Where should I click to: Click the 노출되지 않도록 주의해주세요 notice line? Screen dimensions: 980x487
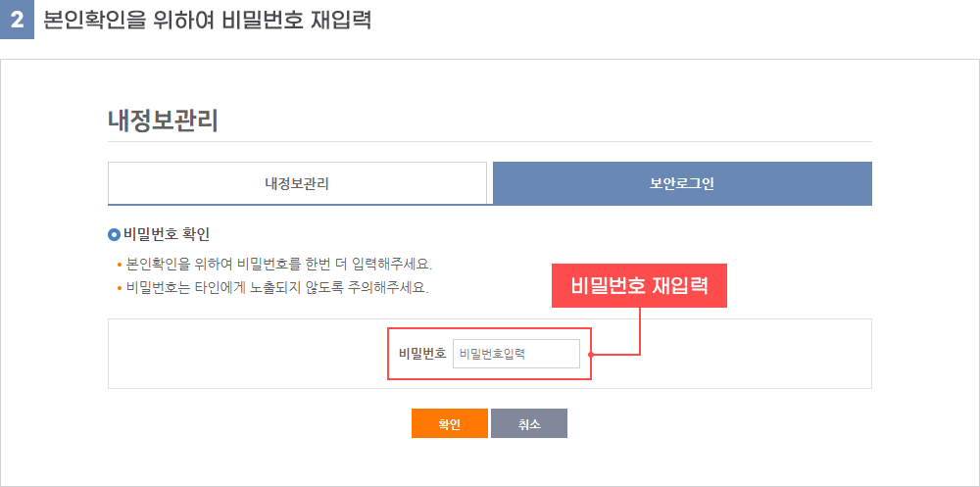[x=277, y=288]
